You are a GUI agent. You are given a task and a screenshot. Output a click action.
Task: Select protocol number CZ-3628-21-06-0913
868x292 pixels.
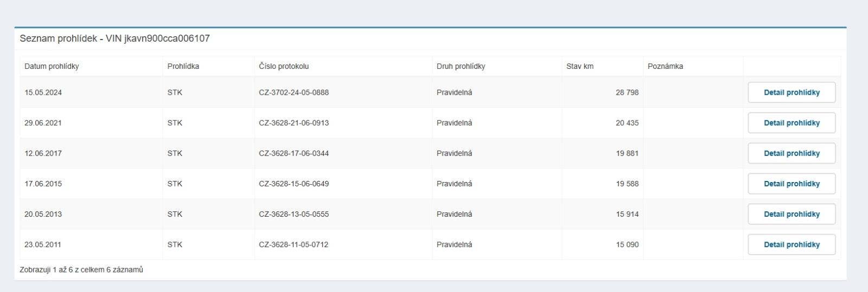click(293, 123)
